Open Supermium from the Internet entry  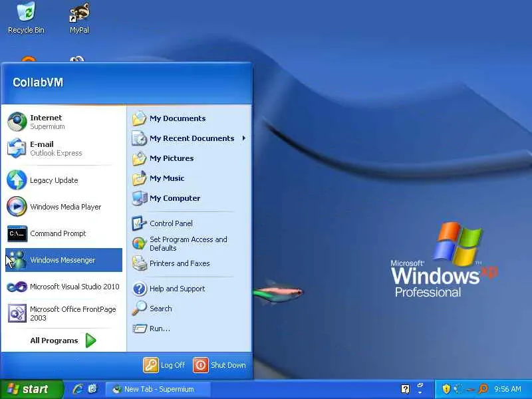pos(63,122)
